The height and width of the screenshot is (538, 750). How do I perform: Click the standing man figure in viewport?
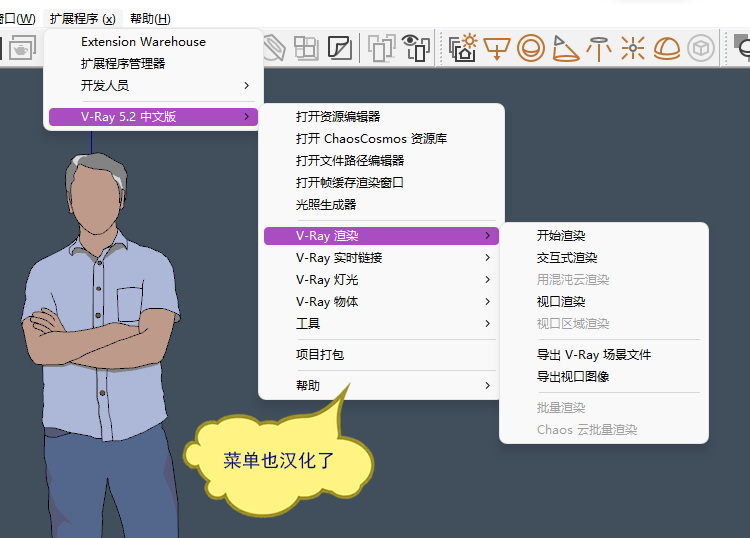tap(100, 344)
